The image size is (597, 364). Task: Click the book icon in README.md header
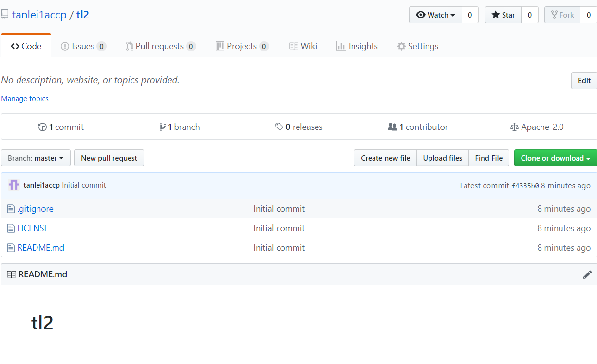pos(11,274)
